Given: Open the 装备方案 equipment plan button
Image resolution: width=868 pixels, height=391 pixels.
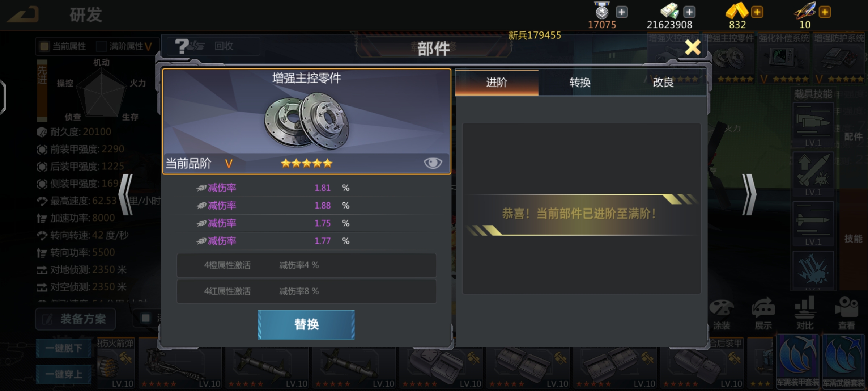Looking at the screenshot, I should tap(76, 319).
